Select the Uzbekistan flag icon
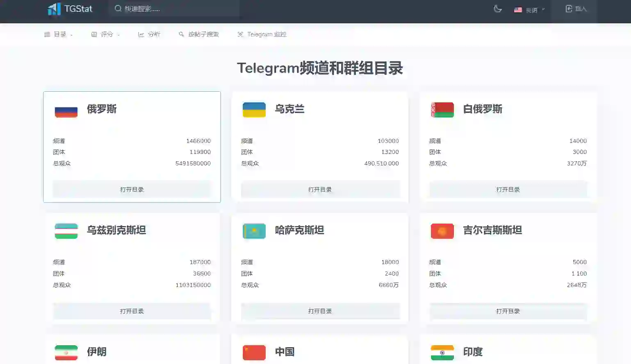 pyautogui.click(x=66, y=231)
